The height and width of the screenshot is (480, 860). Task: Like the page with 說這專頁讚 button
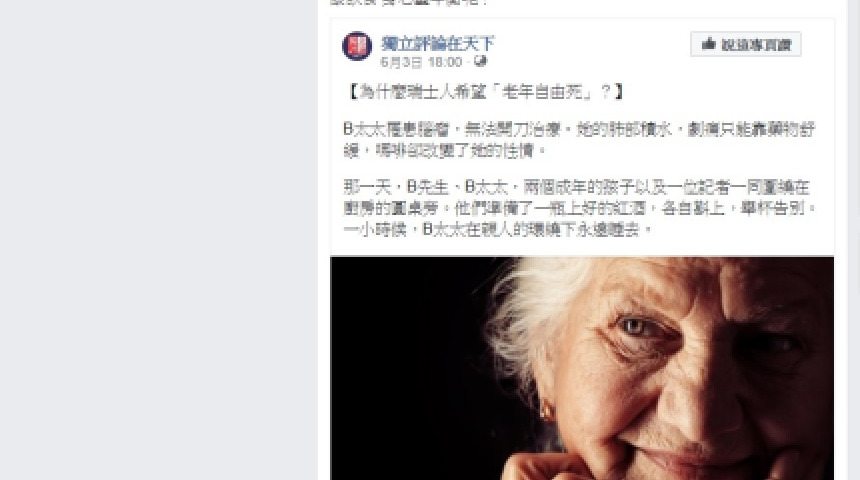pos(746,44)
